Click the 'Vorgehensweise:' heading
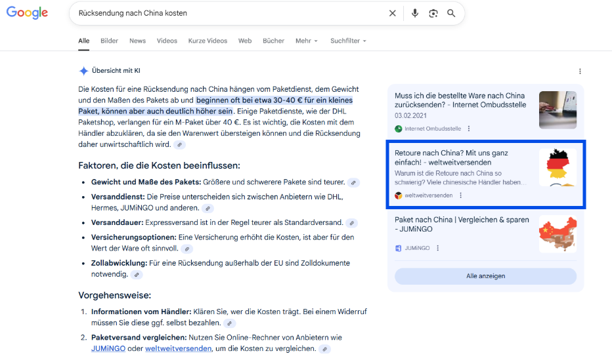612x364 pixels. [x=115, y=295]
